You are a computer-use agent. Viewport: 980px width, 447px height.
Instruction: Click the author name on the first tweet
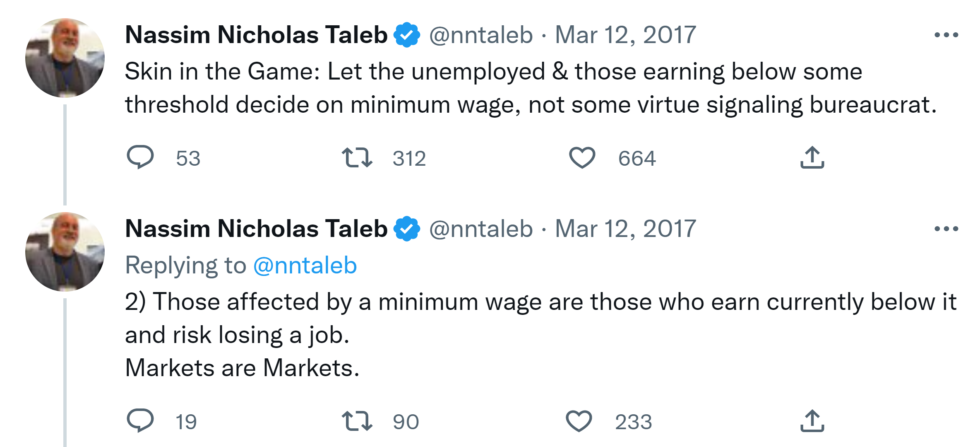coord(256,35)
